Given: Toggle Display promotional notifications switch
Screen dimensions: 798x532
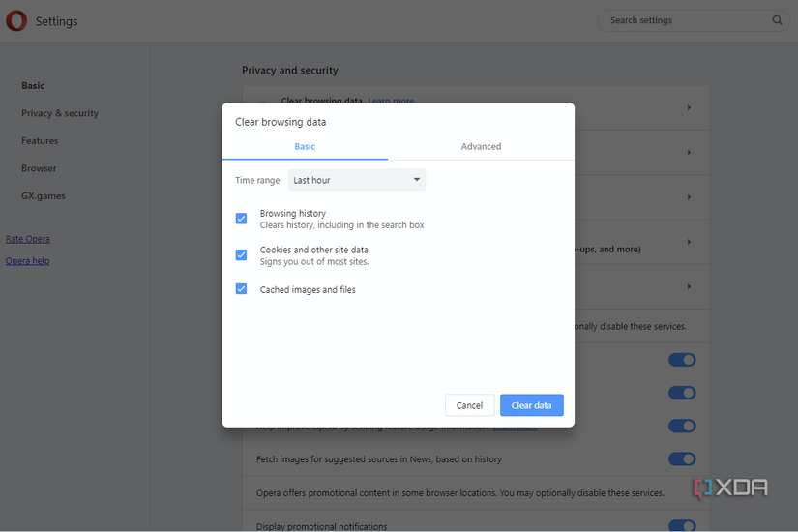Looking at the screenshot, I should [x=682, y=526].
